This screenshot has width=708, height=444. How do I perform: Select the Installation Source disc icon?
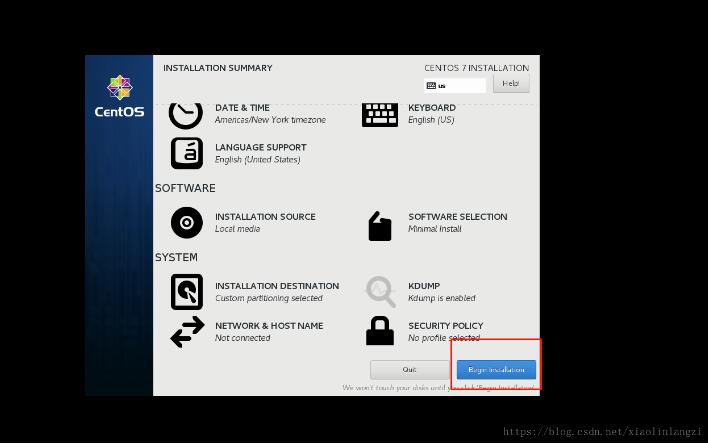(186, 223)
